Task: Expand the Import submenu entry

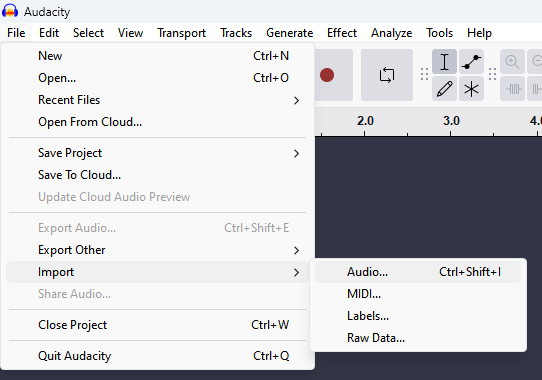Action: [157, 272]
